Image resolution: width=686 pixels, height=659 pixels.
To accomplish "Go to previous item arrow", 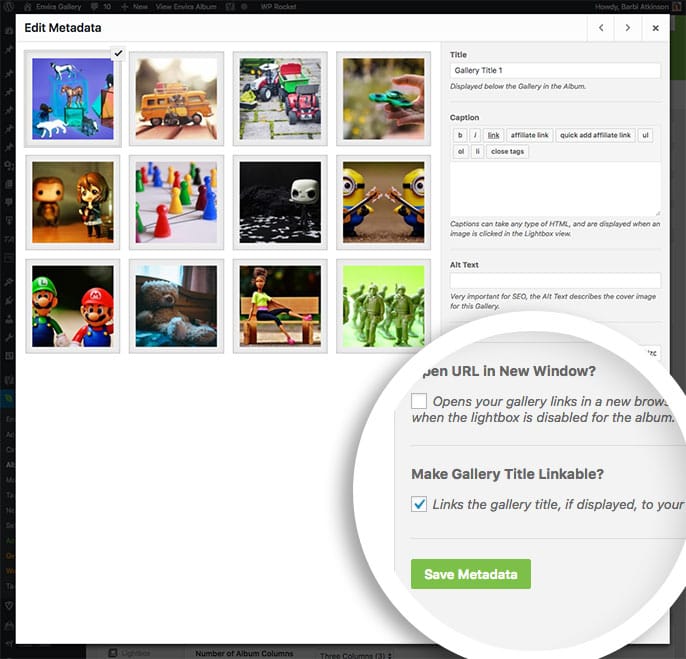I will pos(601,28).
